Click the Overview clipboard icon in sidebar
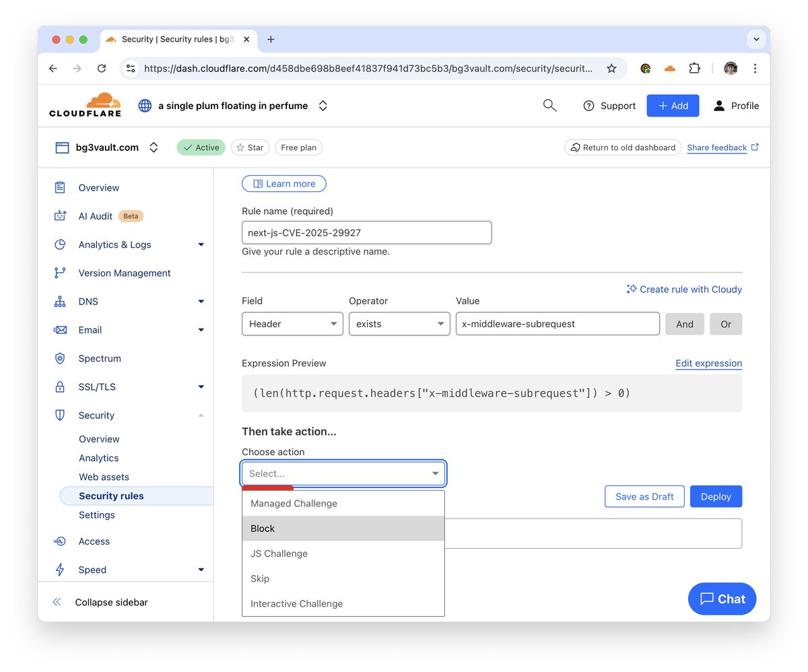The image size is (808, 672). (60, 188)
